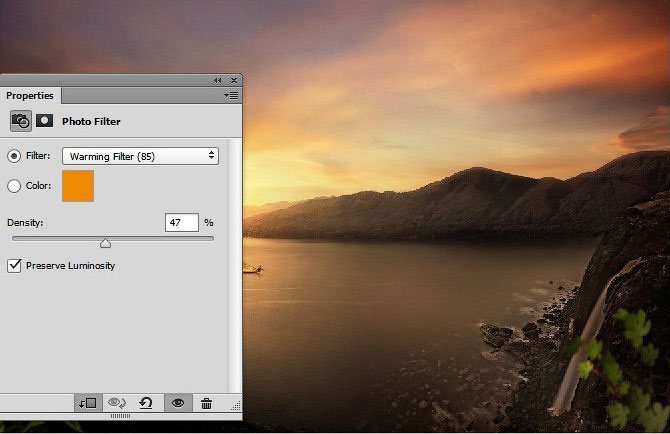This screenshot has height=434, width=670.
Task: Click the view previous state icon
Action: click(x=117, y=403)
